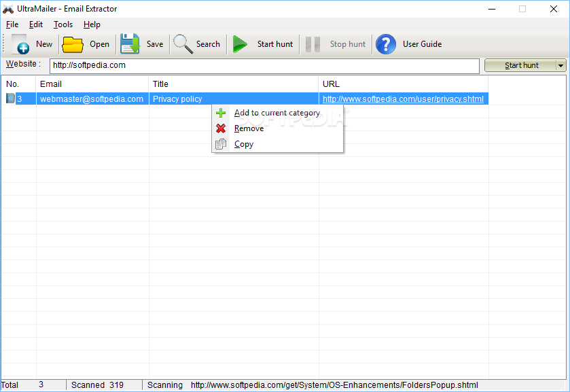Click the Stop hunt toolbar label
Screen dimensions: 570x392
pos(348,44)
